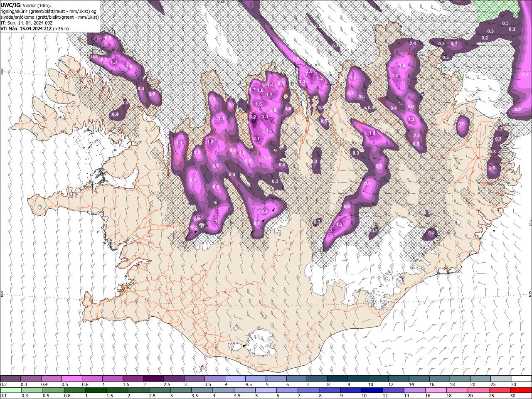Select the deep blue lower swatch at 10
Screen dimensions: 532x399
[x=372, y=390]
